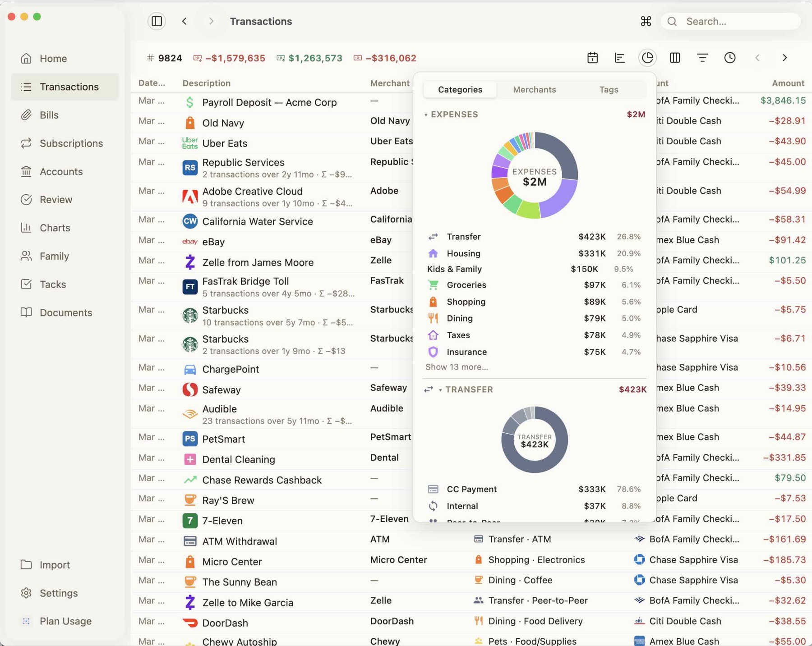This screenshot has height=646, width=812.
Task: Select Transactions in the sidebar
Action: click(65, 87)
